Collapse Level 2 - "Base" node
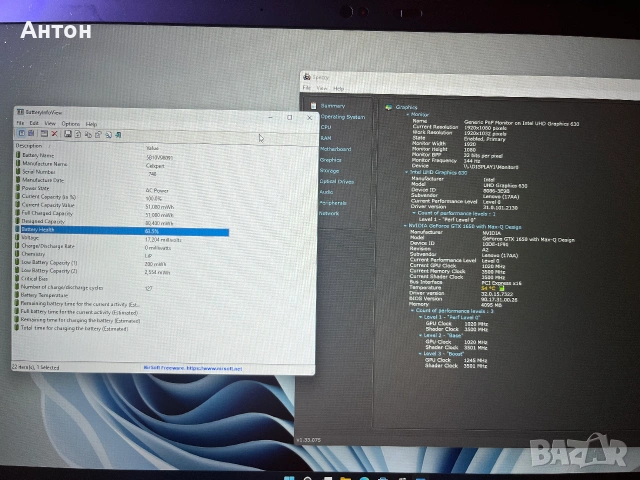Viewport: 640px width, 480px height. (420, 336)
